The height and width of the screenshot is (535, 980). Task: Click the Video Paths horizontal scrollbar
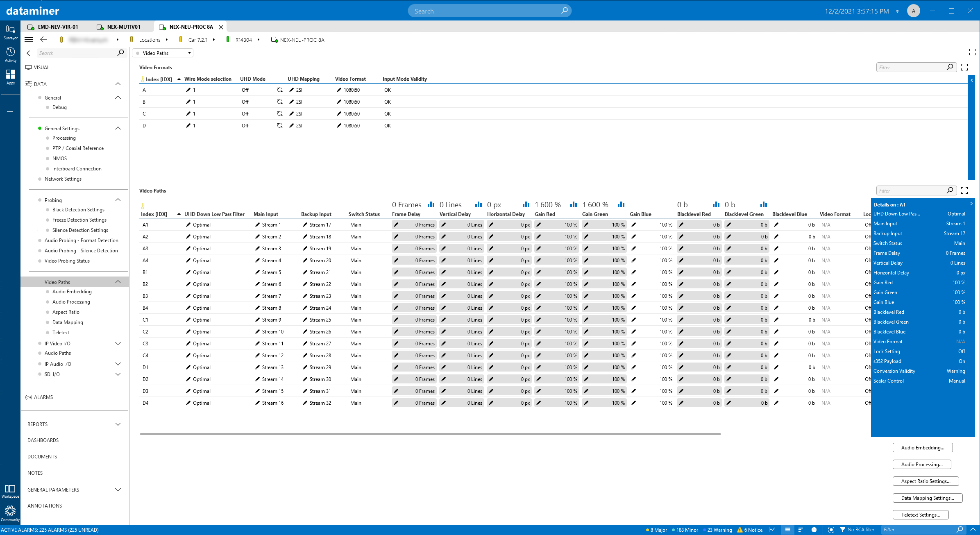[430, 434]
